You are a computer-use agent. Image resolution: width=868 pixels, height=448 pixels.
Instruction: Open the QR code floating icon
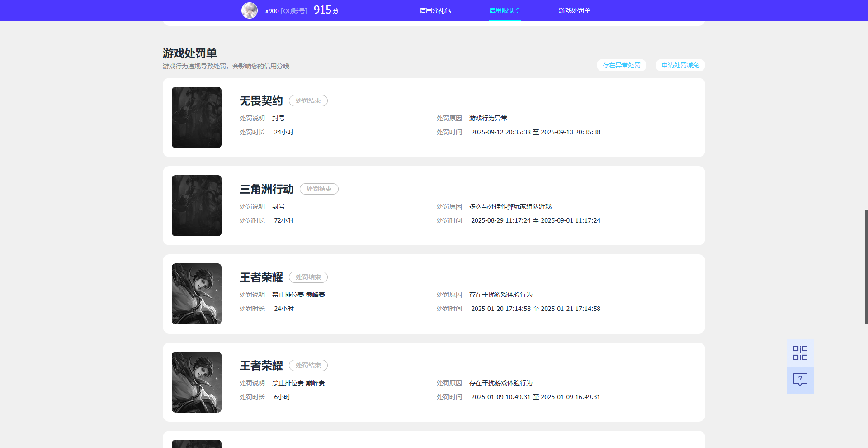pos(800,353)
